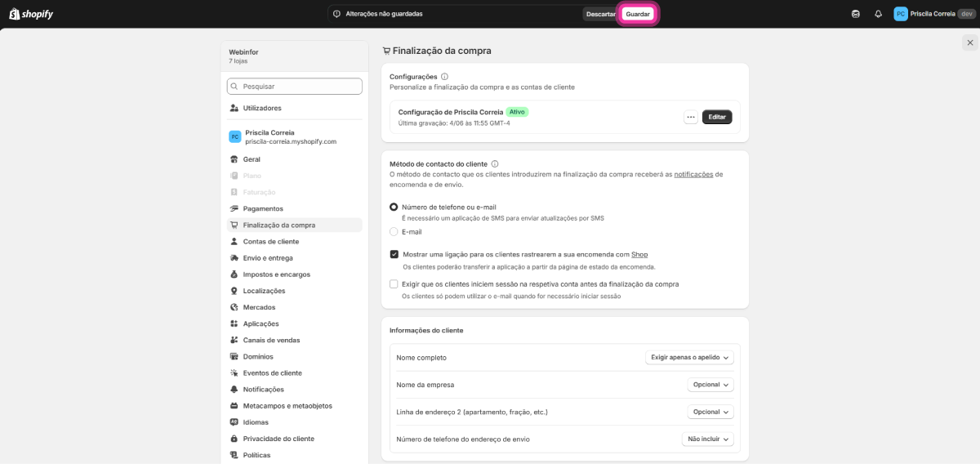Click the Políticas document icon

pyautogui.click(x=234, y=455)
